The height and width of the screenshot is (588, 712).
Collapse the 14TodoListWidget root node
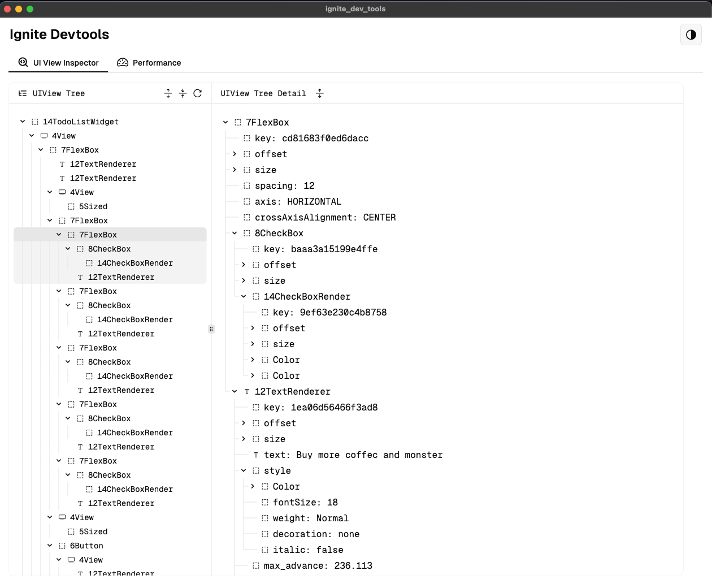point(23,121)
